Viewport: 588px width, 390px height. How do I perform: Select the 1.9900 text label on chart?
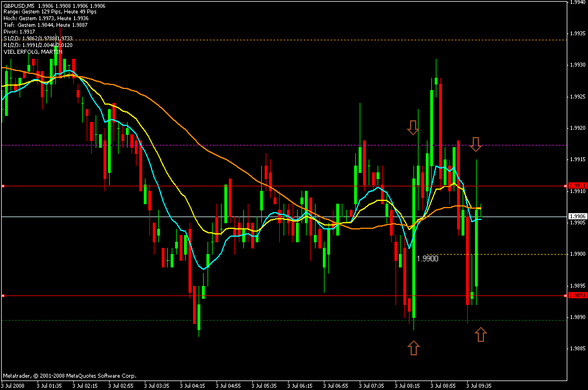pyautogui.click(x=427, y=259)
